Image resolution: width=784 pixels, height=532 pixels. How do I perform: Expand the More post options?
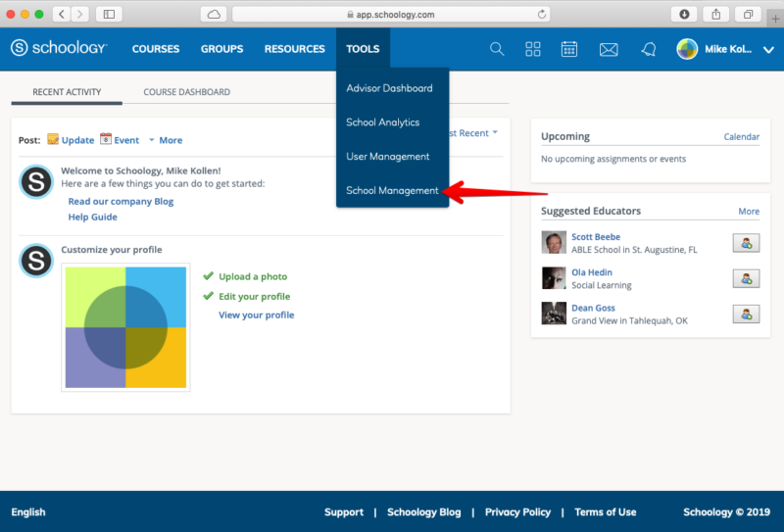166,140
